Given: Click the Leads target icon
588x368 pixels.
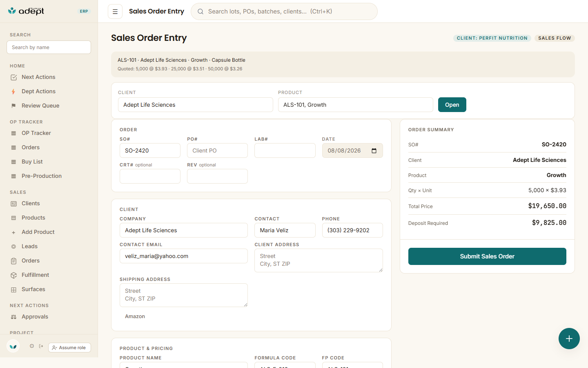Looking at the screenshot, I should tap(13, 247).
